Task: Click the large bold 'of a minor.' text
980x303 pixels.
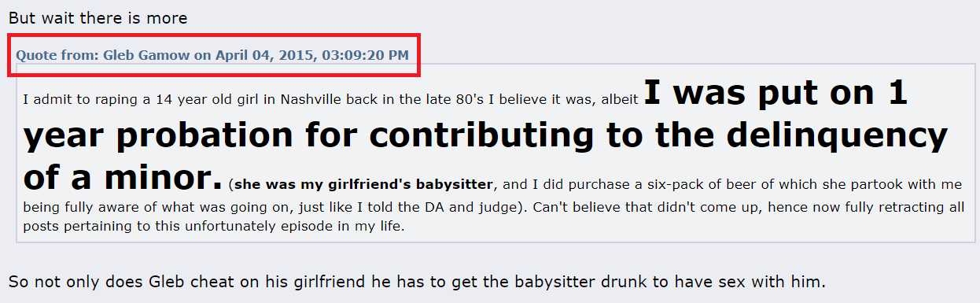Action: (123, 176)
